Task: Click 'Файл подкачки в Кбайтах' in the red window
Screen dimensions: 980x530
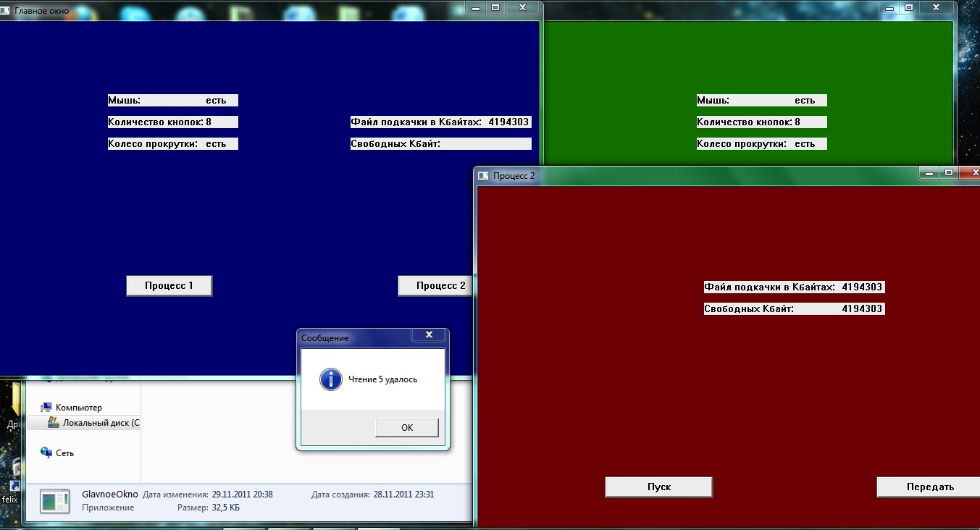Action: pos(795,287)
